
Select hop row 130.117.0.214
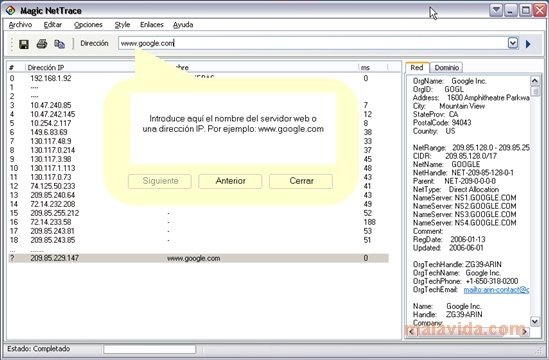point(199,150)
